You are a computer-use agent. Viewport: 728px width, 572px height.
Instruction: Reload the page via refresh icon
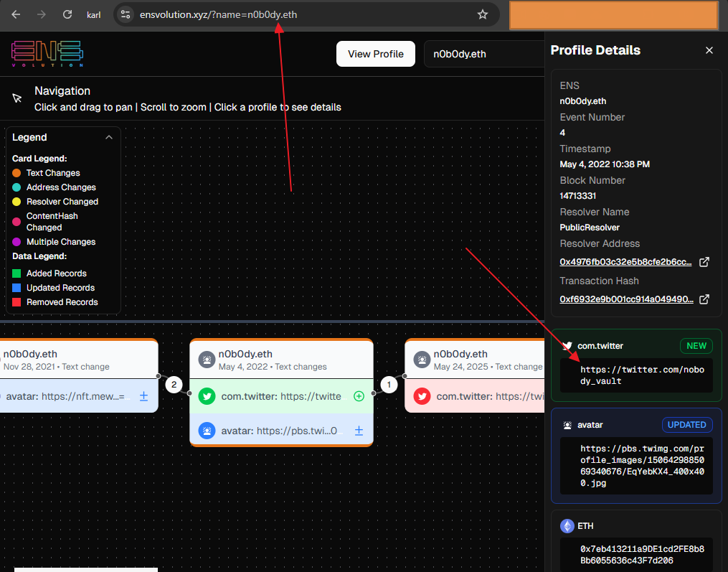coord(67,14)
